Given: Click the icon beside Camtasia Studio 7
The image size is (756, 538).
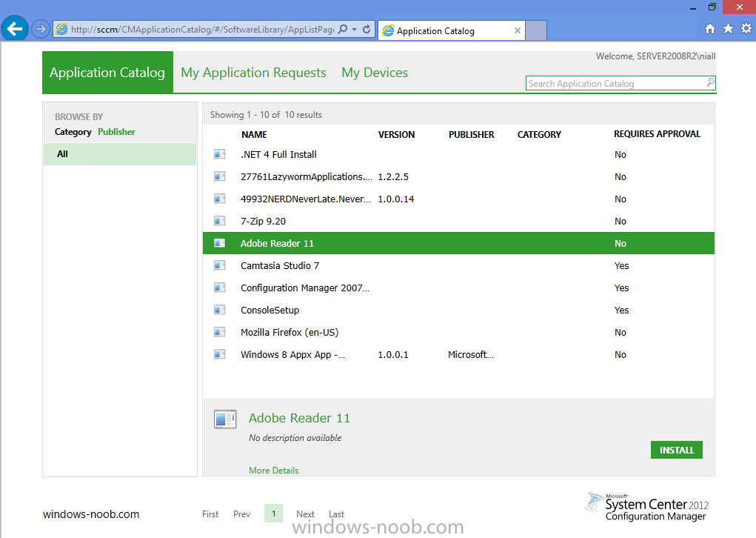Looking at the screenshot, I should click(219, 265).
